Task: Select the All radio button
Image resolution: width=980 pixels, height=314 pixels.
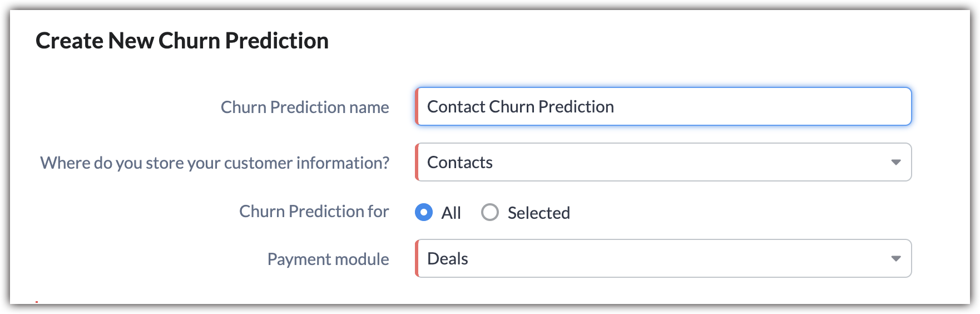Action: (424, 212)
